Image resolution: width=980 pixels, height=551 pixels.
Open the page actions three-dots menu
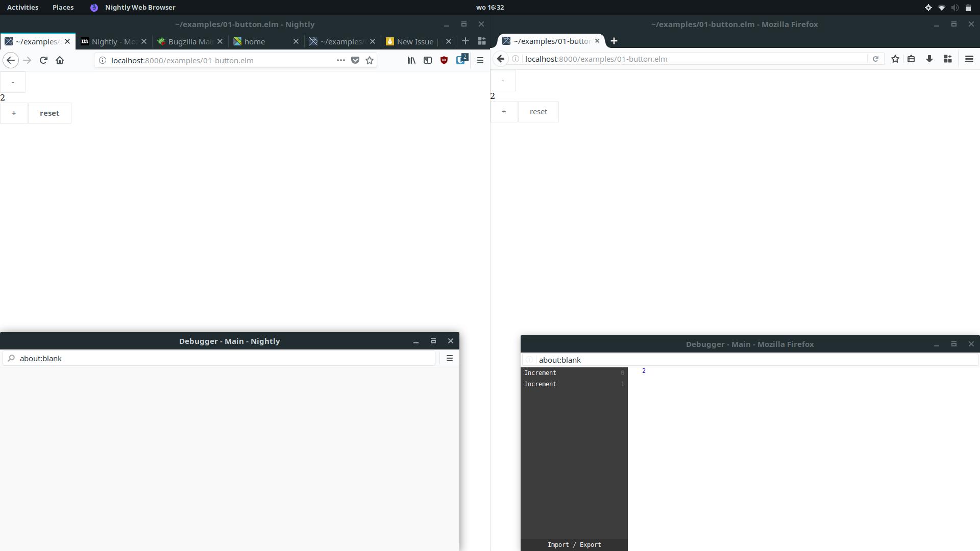coord(340,60)
